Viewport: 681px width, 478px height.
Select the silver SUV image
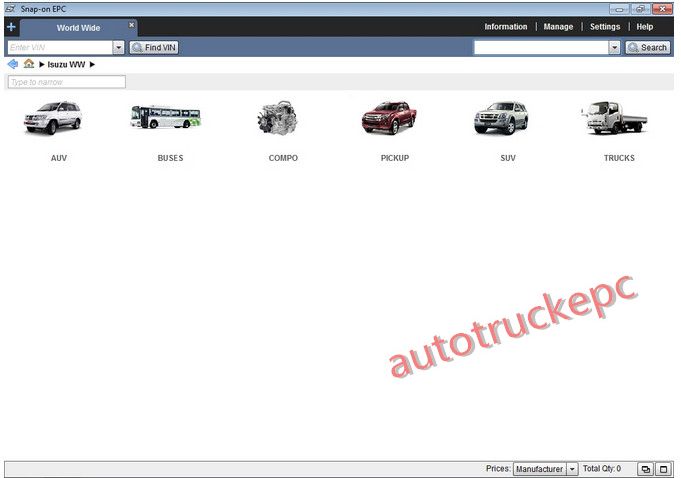501,118
